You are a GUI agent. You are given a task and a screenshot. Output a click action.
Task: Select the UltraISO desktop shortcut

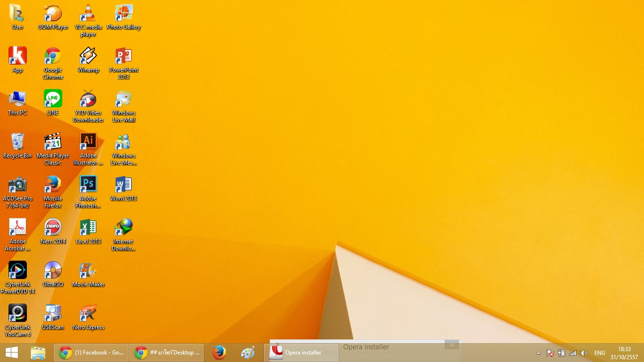point(53,274)
